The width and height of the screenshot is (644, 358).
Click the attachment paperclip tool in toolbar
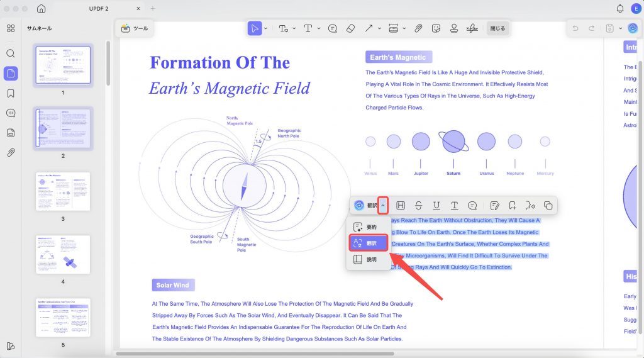[x=418, y=28]
